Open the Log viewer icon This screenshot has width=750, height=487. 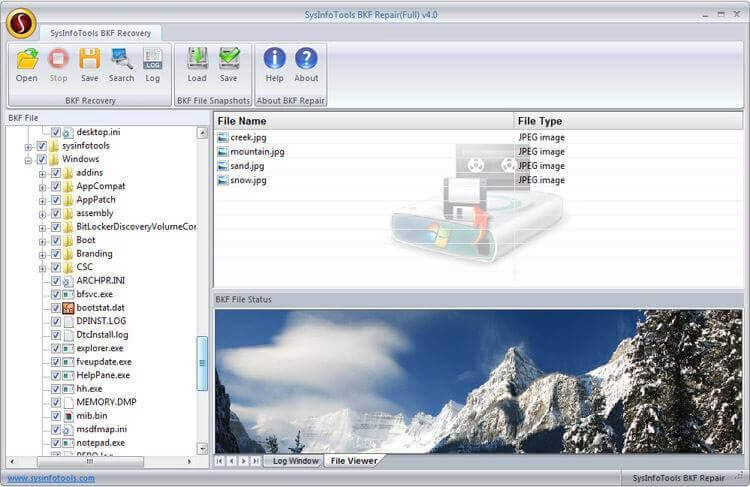click(x=152, y=63)
